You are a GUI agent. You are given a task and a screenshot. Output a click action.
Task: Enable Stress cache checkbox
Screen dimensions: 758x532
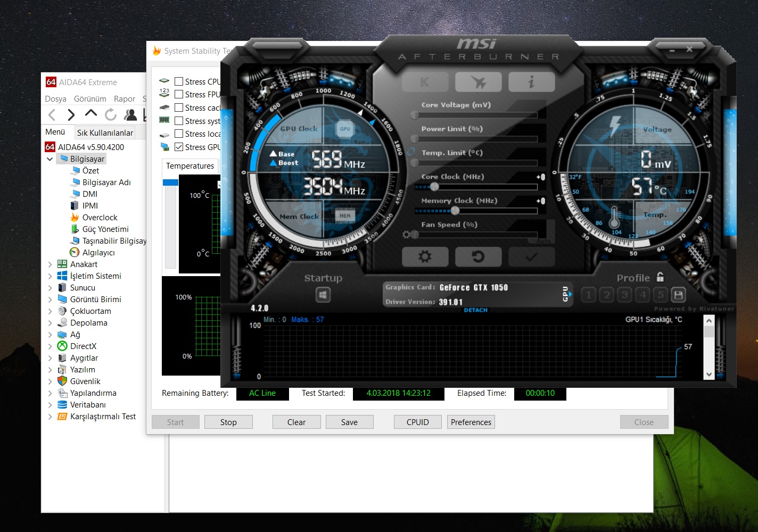(x=179, y=107)
